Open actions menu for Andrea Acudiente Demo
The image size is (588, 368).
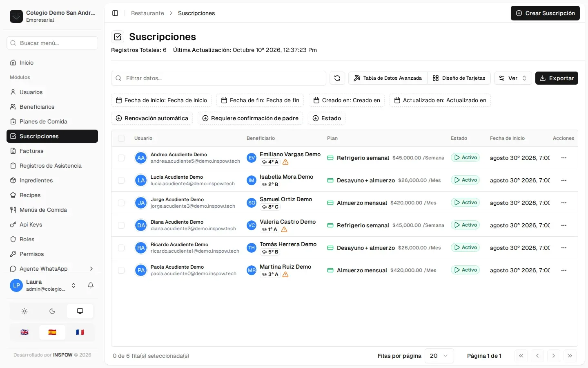coord(564,158)
